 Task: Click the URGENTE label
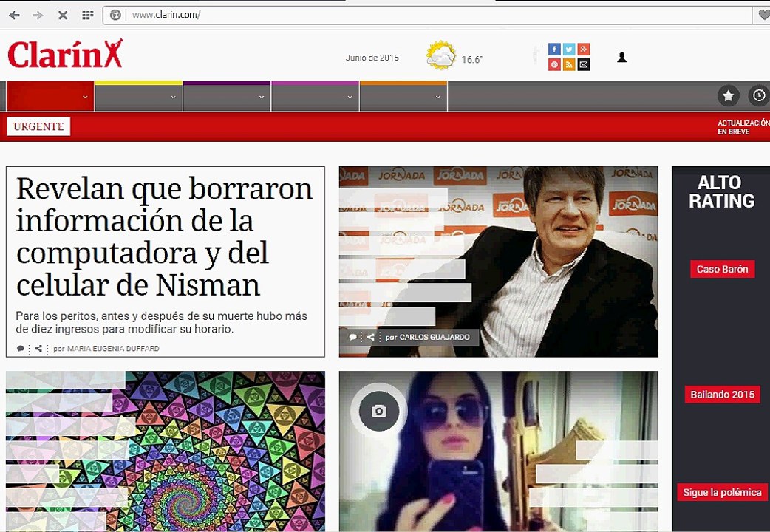(38, 126)
